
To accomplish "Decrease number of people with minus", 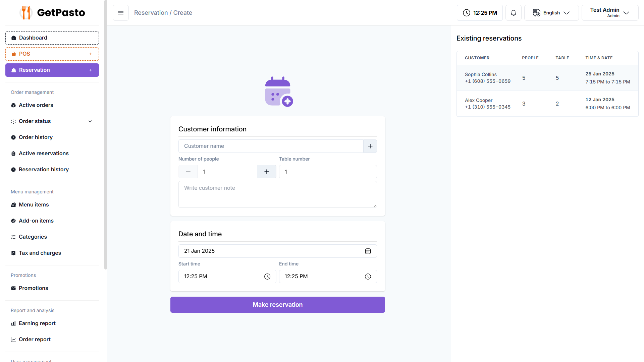I will (188, 172).
